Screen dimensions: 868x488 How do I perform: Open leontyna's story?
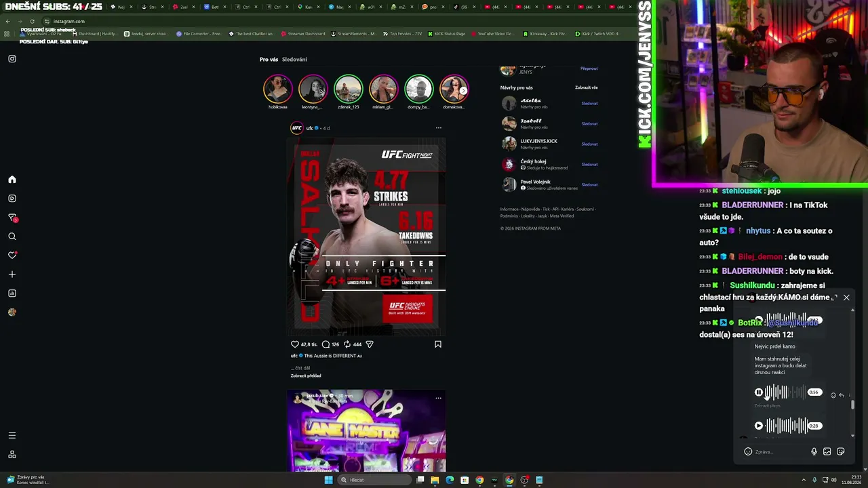tap(313, 89)
